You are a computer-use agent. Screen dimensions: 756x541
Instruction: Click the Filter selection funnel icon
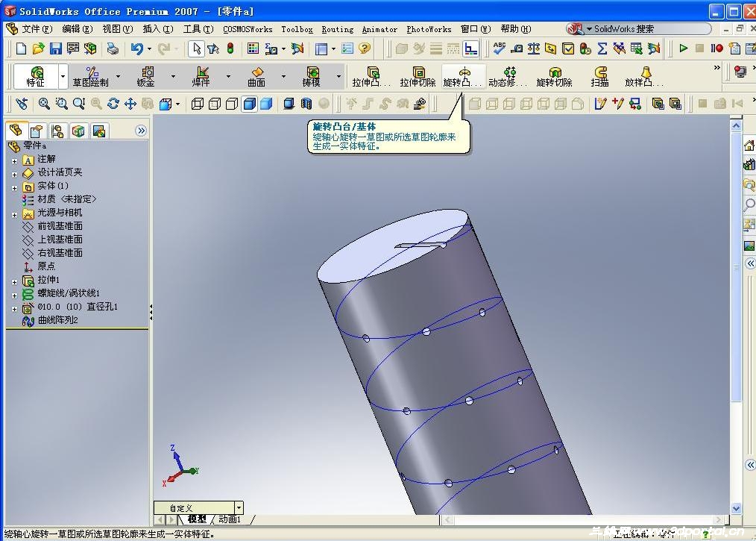[213, 49]
